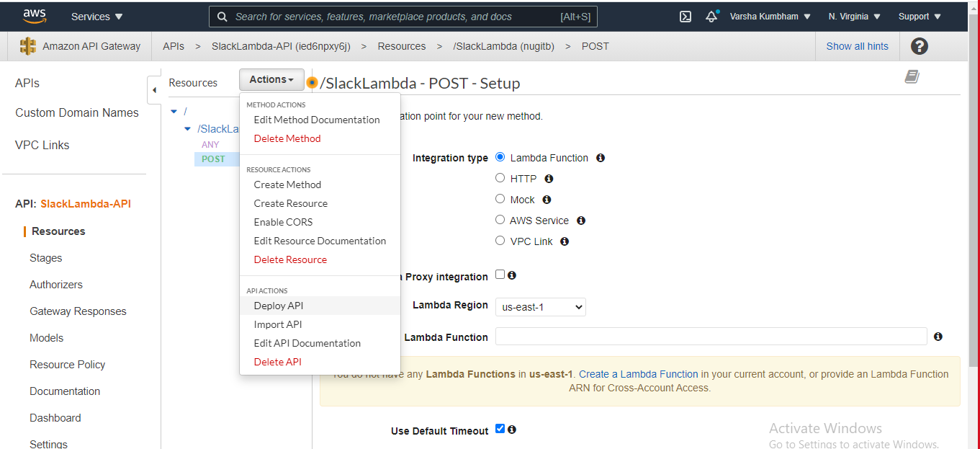This screenshot has height=449, width=980.
Task: Select Mock integration type
Action: point(500,199)
